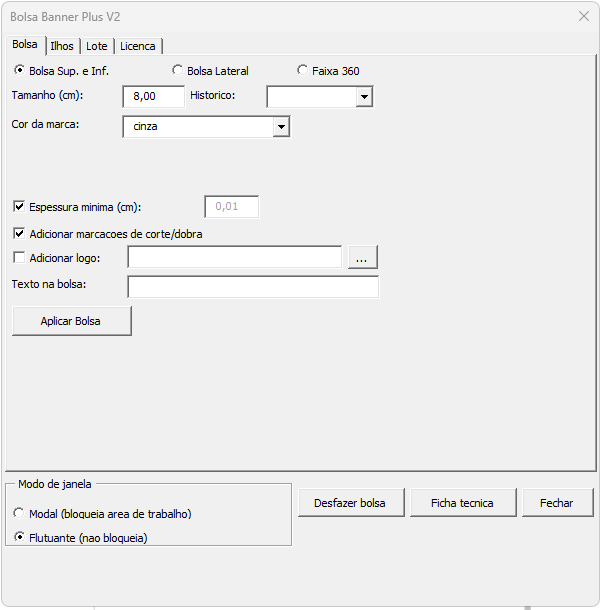Image resolution: width=602 pixels, height=610 pixels.
Task: Click the Fechar button
Action: 558,503
